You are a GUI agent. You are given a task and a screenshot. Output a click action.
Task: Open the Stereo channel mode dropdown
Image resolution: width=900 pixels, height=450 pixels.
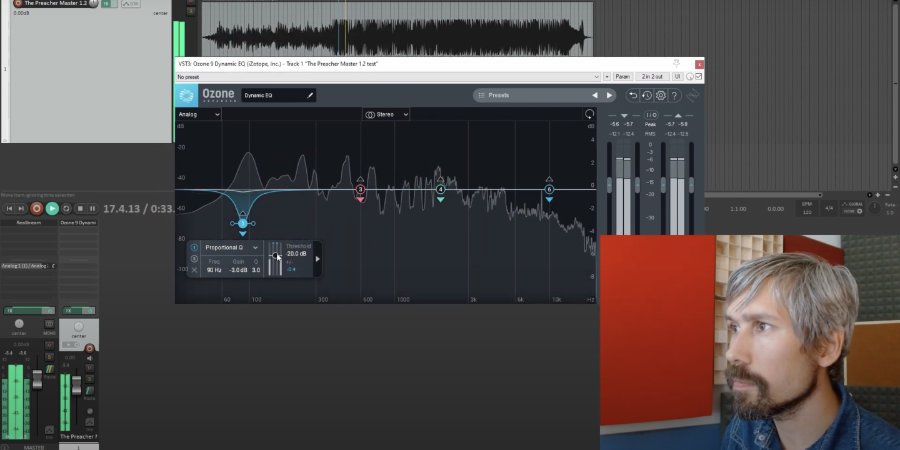click(x=387, y=115)
